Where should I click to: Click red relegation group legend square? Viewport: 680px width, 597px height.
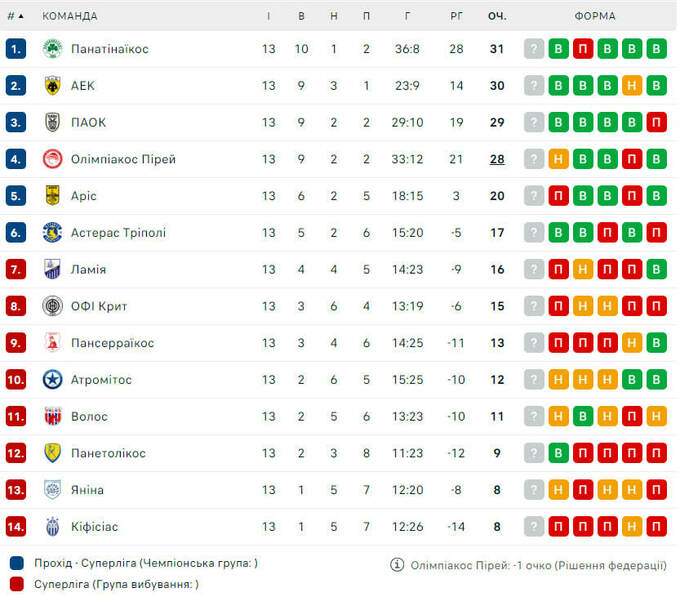pos(16,584)
